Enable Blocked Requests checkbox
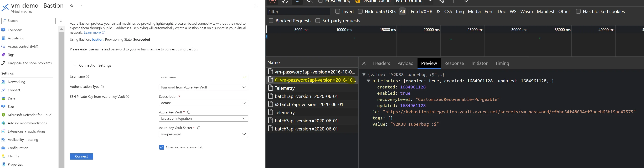This screenshot has height=168, width=644. click(271, 20)
